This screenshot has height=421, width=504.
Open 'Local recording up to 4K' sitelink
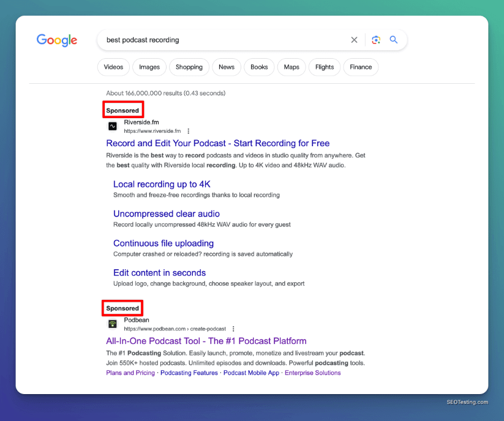click(x=162, y=184)
